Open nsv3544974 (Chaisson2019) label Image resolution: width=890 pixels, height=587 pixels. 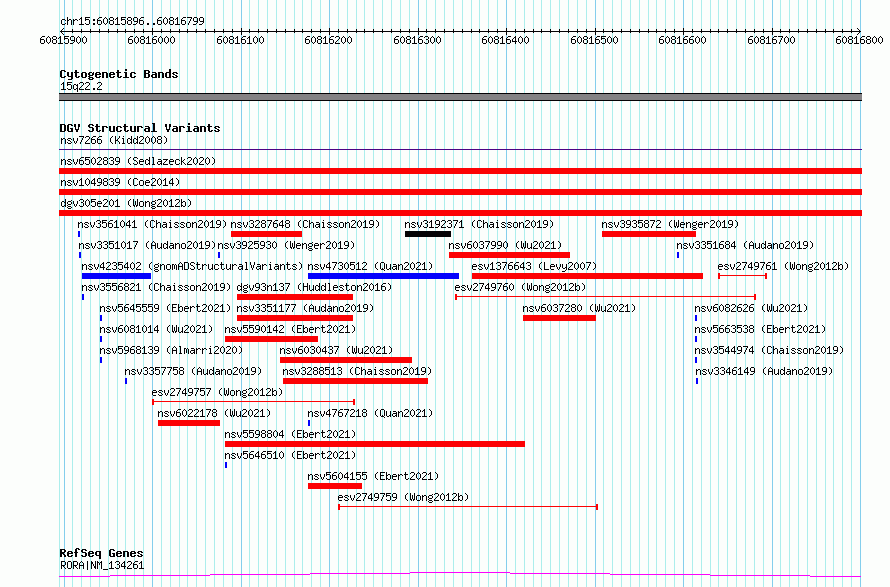769,350
